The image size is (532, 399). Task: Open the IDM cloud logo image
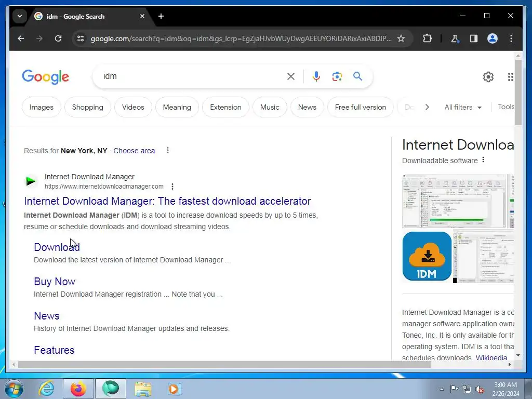tap(427, 256)
